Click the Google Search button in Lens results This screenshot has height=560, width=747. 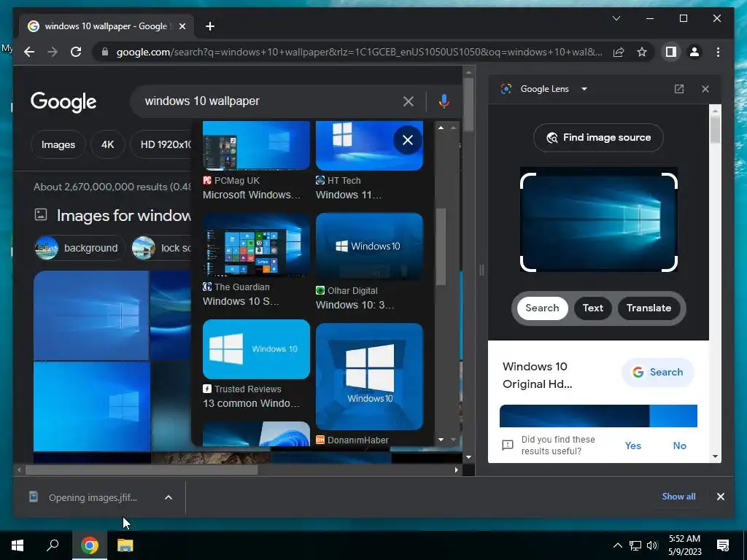pyautogui.click(x=657, y=373)
